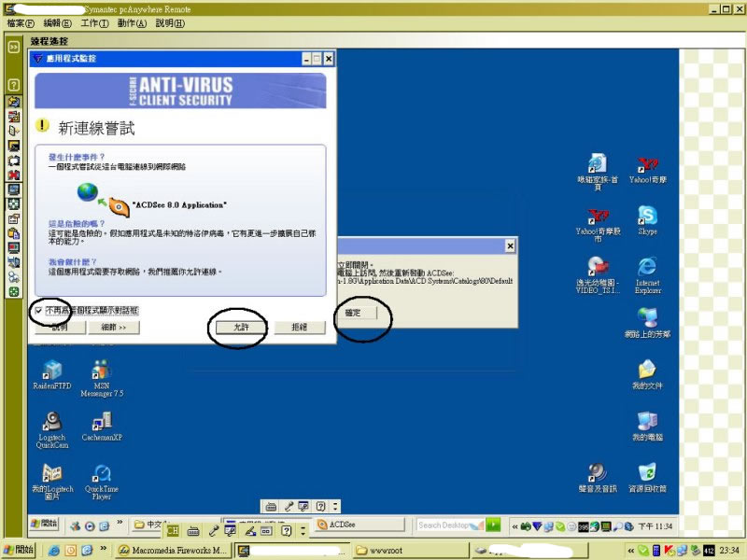Click the red X icon in pcAnywhere sidebar
This screenshot has width=747, height=560.
(x=14, y=175)
